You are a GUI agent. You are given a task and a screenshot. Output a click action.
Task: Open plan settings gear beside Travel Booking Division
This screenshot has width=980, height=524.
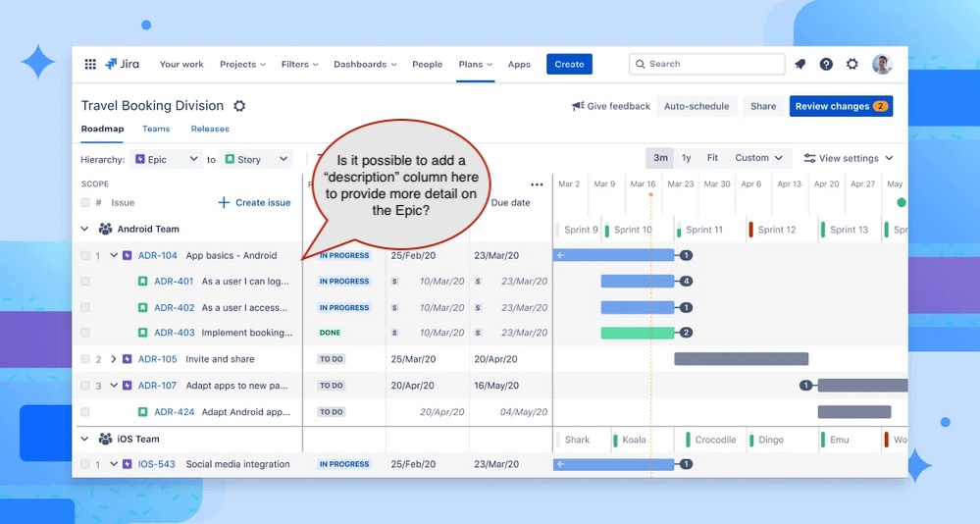239,106
